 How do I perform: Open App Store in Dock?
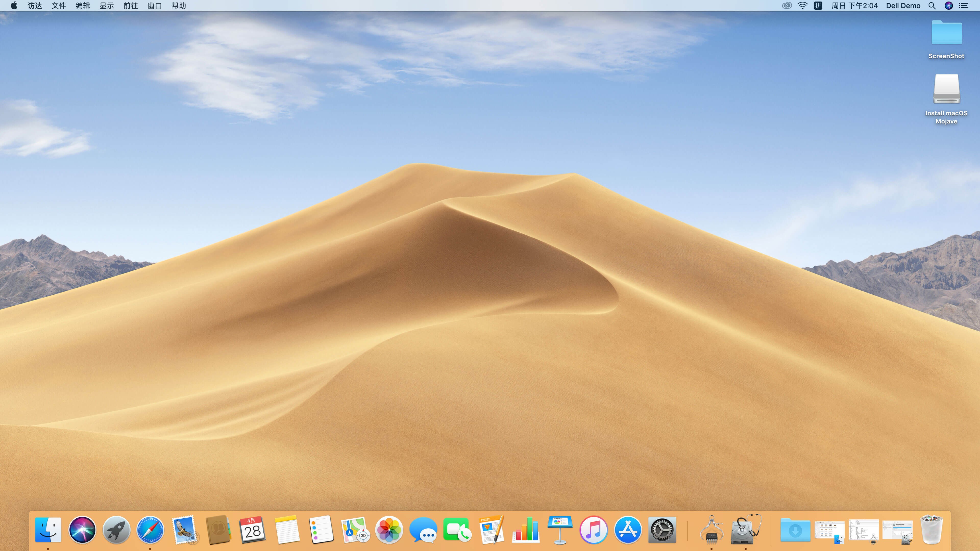(628, 529)
